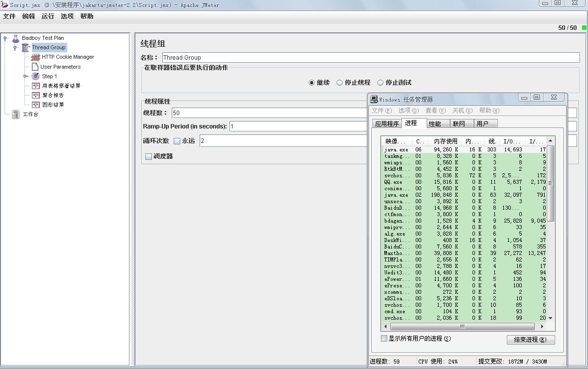
Task: Click the process list scroll down arrow
Action: pos(550,318)
